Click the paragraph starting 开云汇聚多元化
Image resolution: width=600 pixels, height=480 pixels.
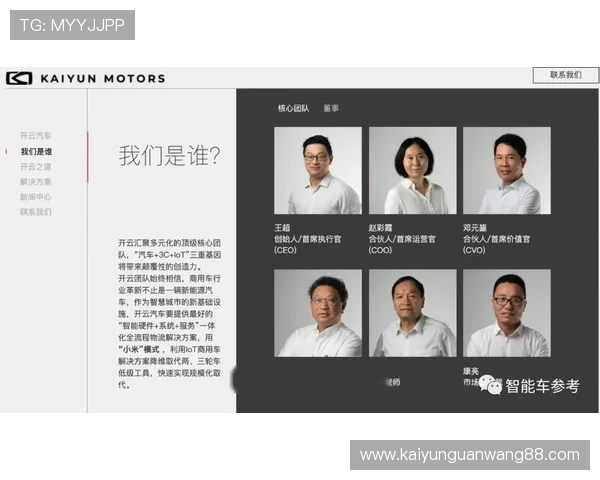[x=170, y=314]
